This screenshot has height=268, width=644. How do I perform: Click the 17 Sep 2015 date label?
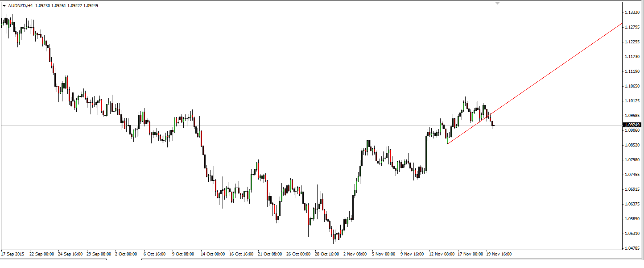pyautogui.click(x=13, y=254)
